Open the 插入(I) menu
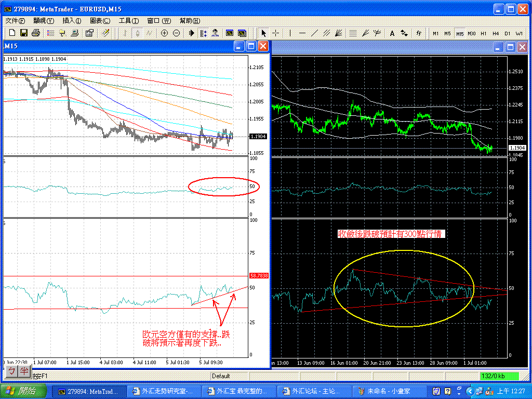 pos(72,21)
